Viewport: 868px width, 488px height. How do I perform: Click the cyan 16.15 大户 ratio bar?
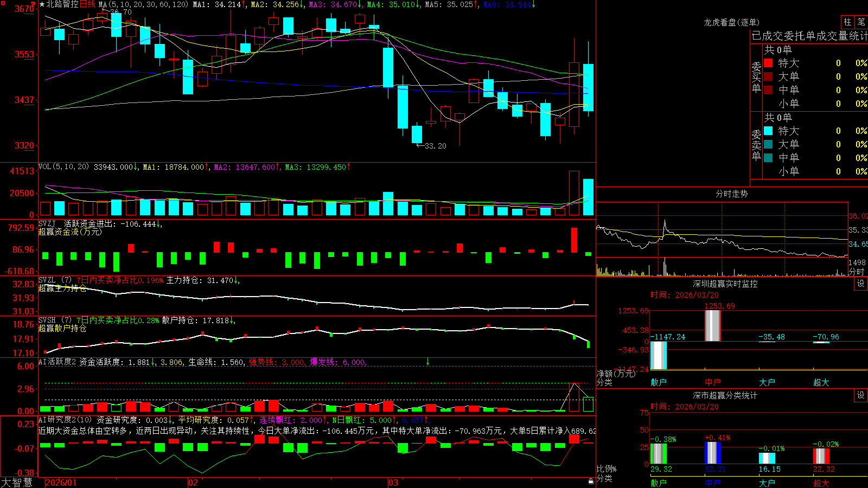point(767,458)
